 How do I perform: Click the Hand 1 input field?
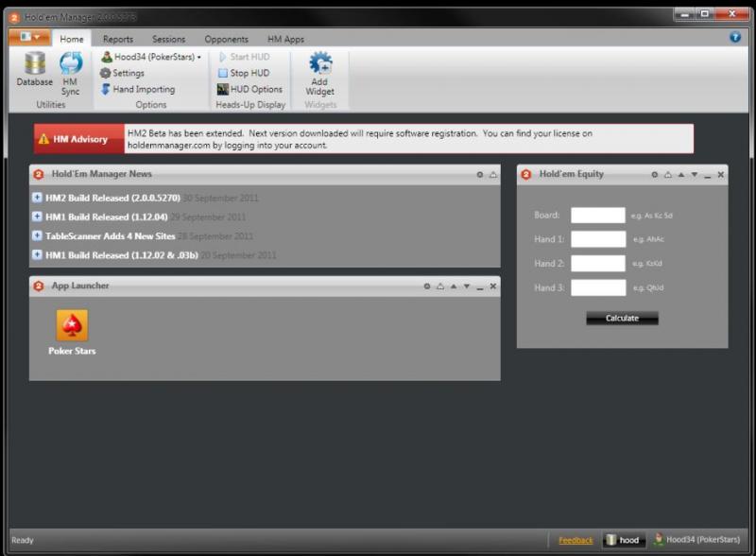point(598,239)
